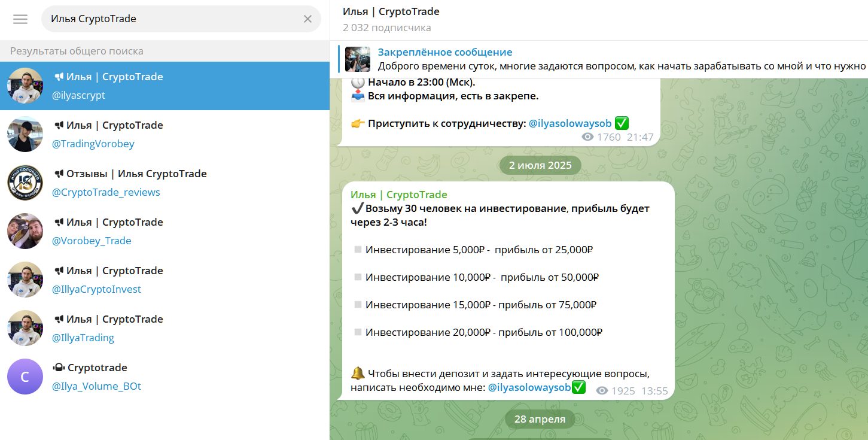
Task: Select the Cryptotrade bot search result
Action: click(x=165, y=377)
